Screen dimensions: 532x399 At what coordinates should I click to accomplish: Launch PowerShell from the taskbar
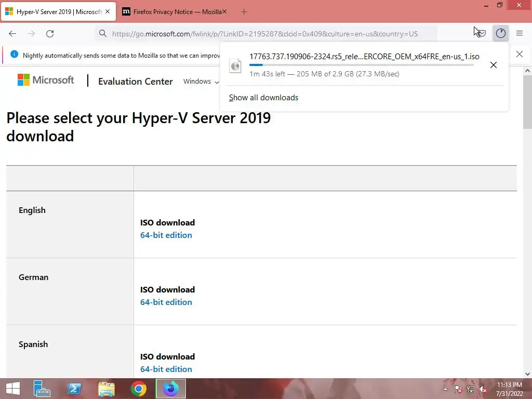pos(74,389)
